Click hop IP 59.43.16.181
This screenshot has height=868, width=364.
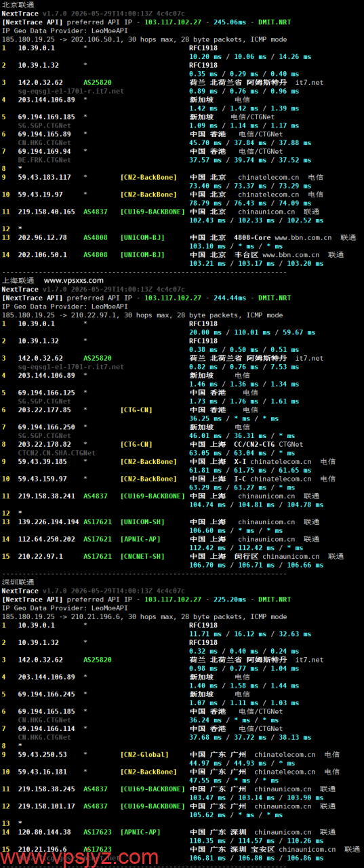tap(42, 772)
